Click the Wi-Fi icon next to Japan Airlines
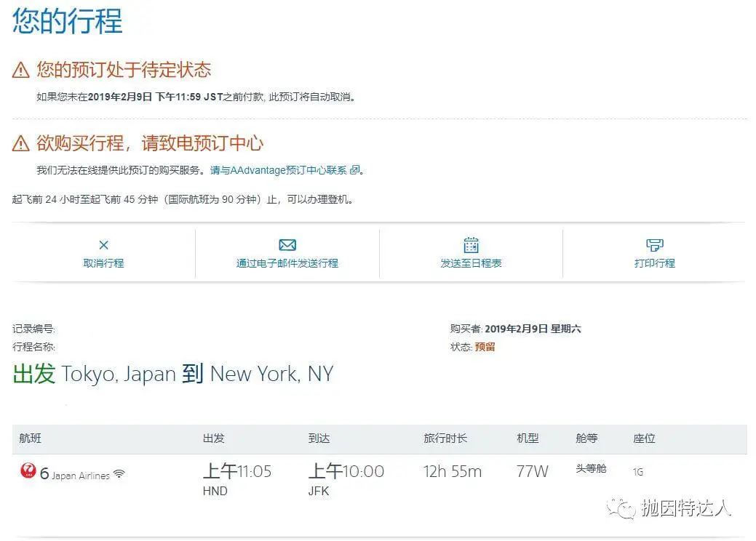This screenshot has height=541, width=756. (x=119, y=473)
